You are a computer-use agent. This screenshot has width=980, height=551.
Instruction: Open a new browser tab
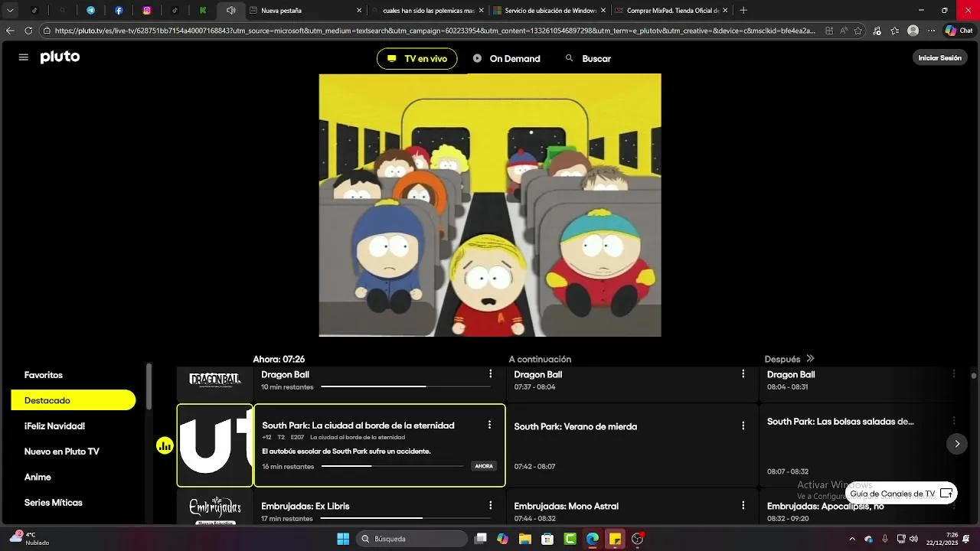click(743, 11)
